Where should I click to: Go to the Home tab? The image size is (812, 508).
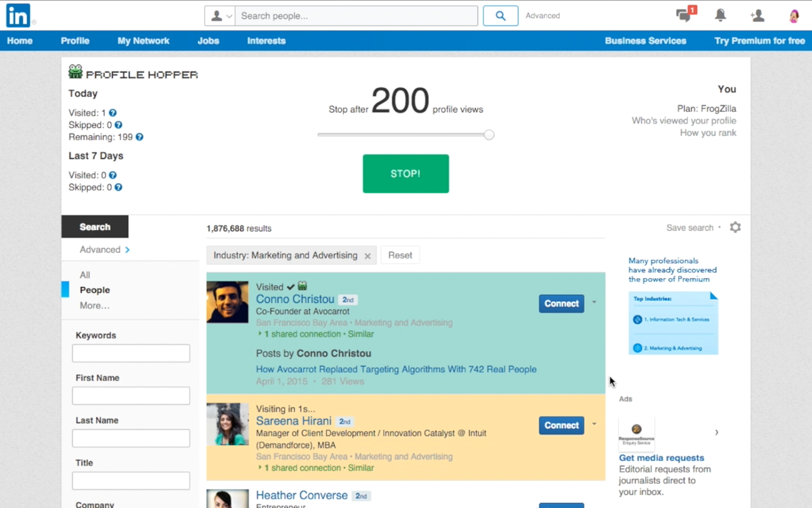[20, 41]
